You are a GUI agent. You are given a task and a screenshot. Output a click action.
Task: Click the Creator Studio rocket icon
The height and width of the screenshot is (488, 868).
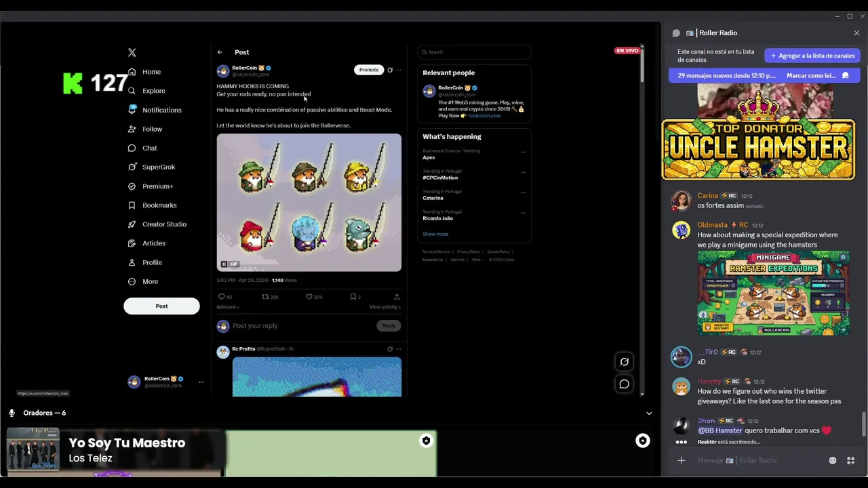pyautogui.click(x=132, y=224)
